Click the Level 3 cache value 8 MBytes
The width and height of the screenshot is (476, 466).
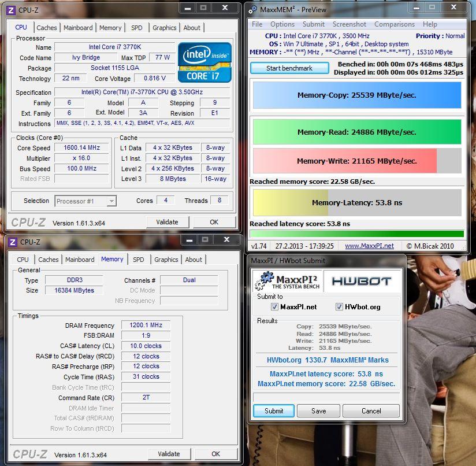click(x=173, y=179)
